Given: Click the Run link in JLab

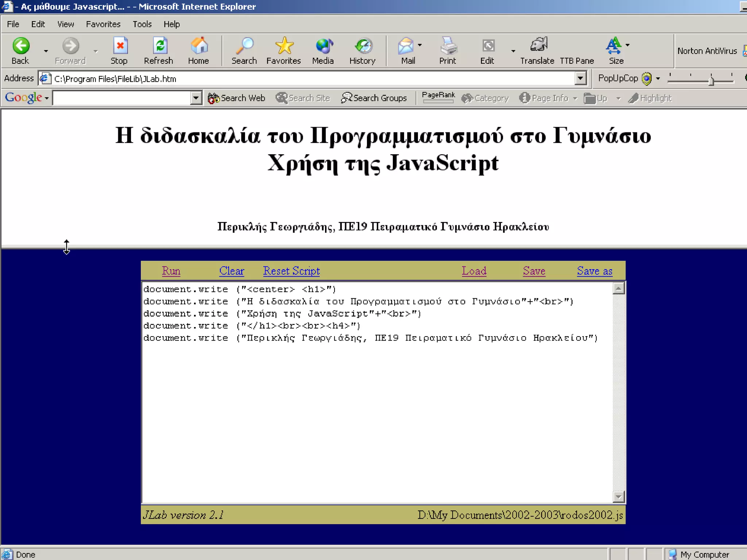Looking at the screenshot, I should 171,271.
